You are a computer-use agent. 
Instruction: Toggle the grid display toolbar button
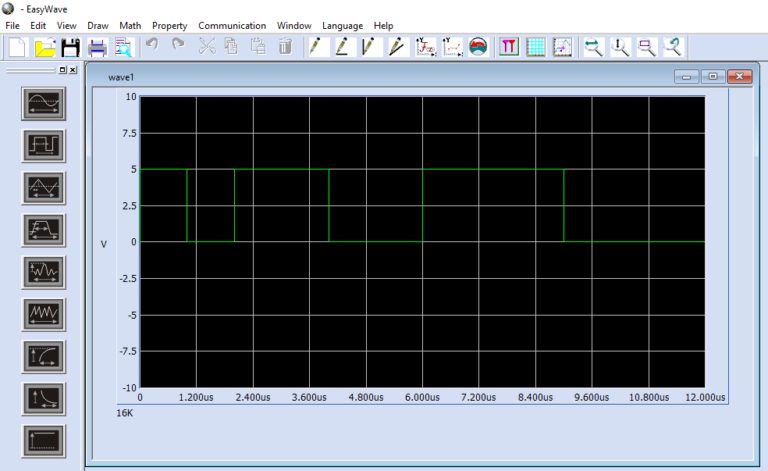(x=536, y=47)
